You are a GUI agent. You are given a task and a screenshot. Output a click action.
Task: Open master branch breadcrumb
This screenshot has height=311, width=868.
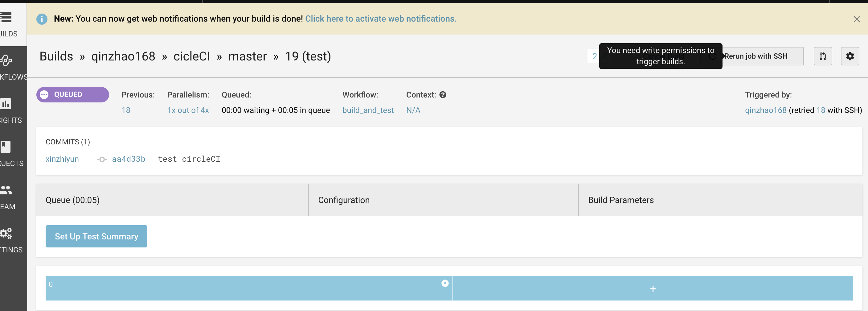coord(247,56)
